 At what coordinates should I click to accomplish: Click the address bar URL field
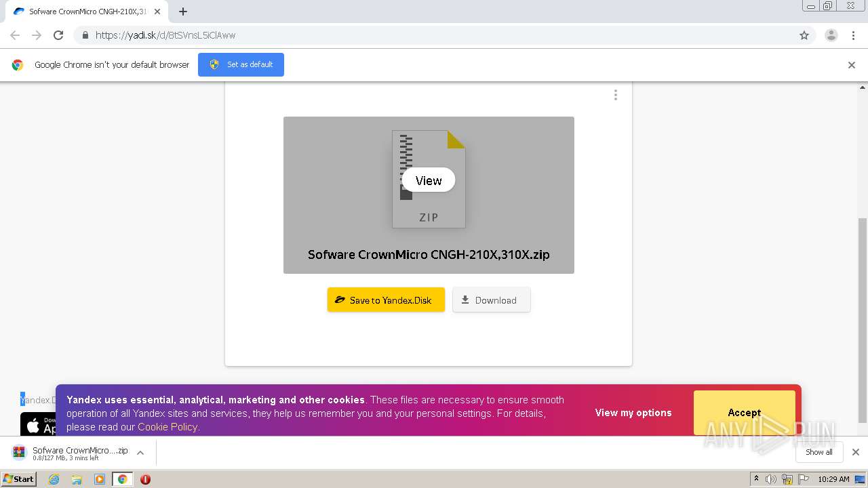[x=434, y=35]
